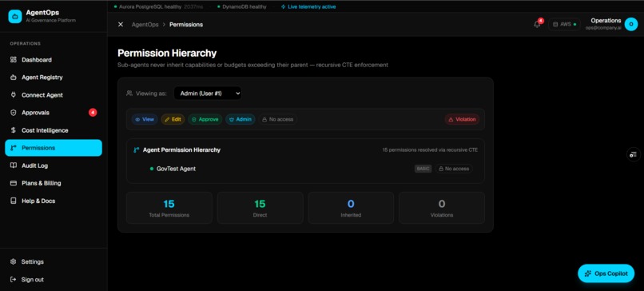Click the Audit Log book icon
This screenshot has width=644, height=291.
pos(13,165)
